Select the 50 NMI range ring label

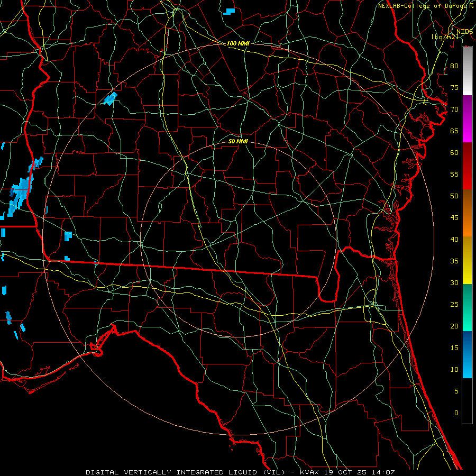click(238, 141)
